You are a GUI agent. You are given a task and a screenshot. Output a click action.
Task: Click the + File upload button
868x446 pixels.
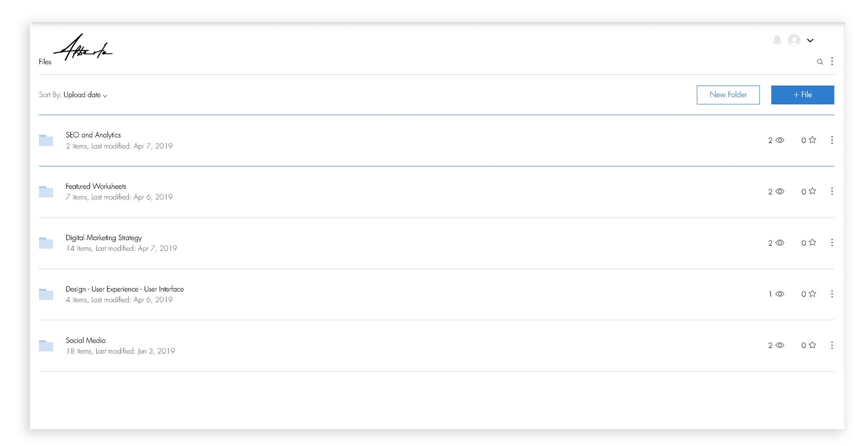click(802, 95)
